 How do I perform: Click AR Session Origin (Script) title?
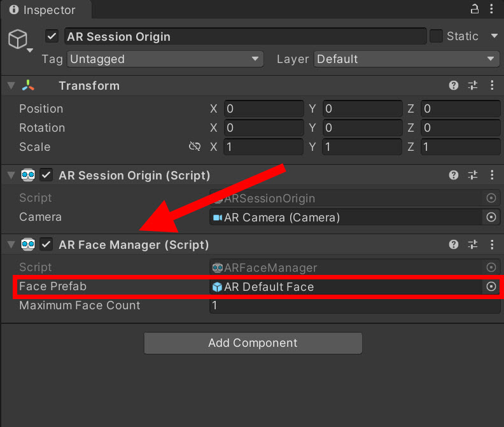(x=134, y=176)
